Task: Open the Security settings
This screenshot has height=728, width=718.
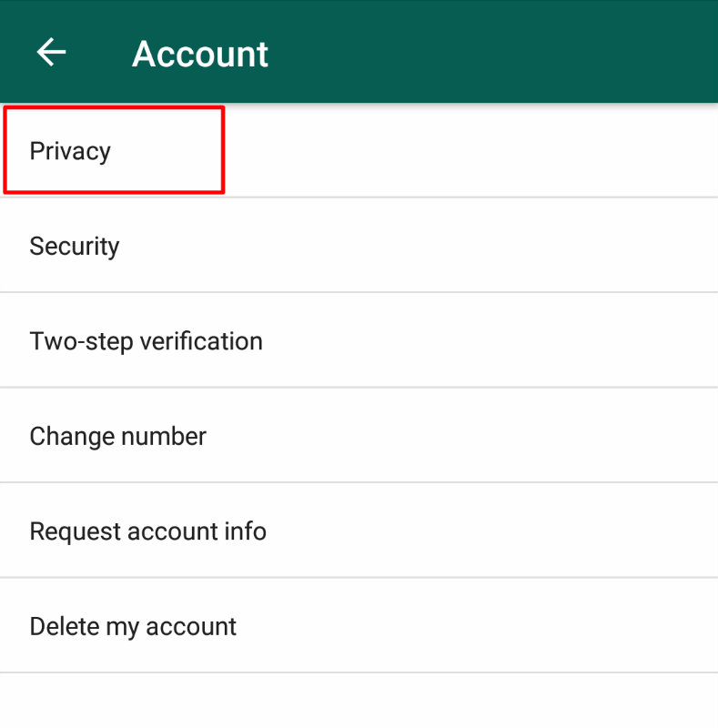Action: 359,246
